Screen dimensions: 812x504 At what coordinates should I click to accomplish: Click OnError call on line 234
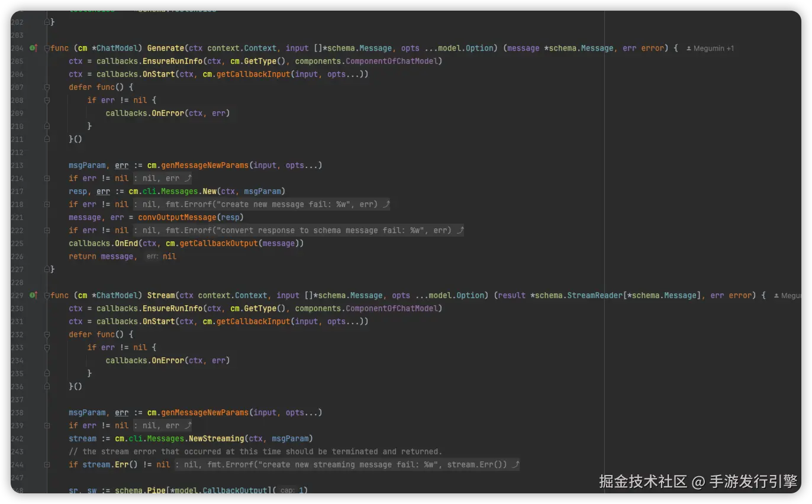click(167, 360)
